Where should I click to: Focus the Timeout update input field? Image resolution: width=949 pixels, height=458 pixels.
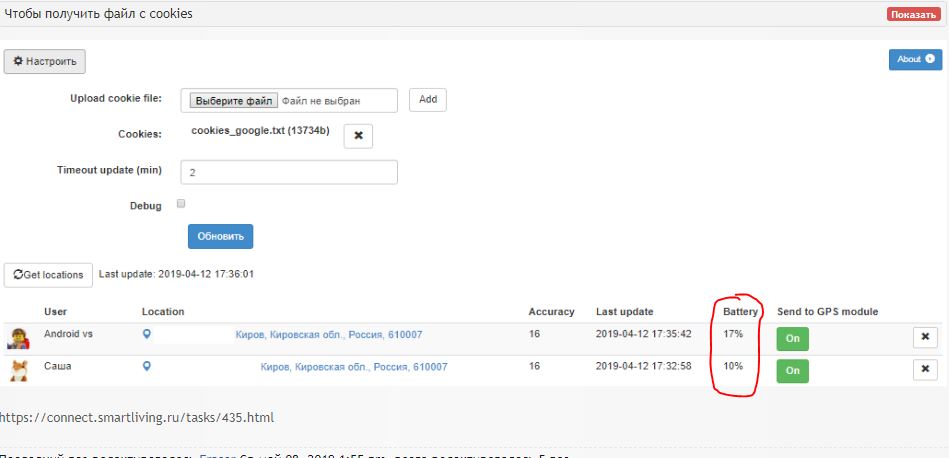pyautogui.click(x=289, y=172)
